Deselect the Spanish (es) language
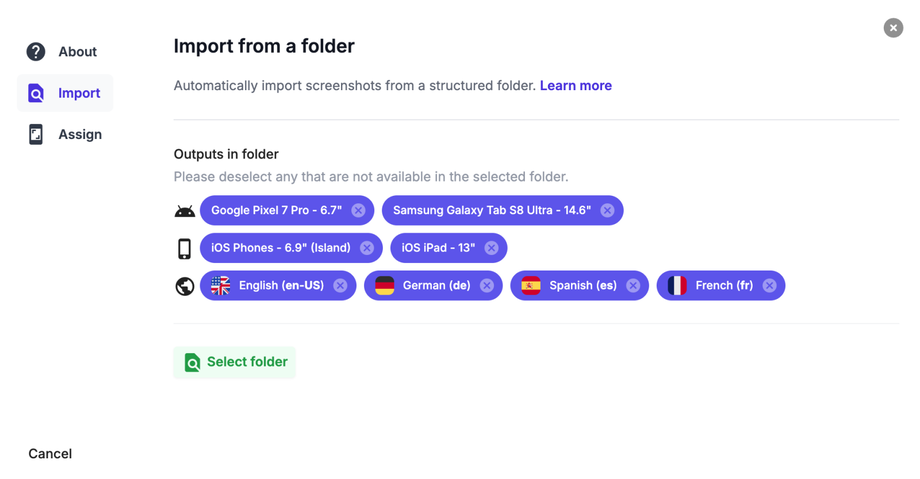Viewport: 920px width, 479px height. point(633,286)
